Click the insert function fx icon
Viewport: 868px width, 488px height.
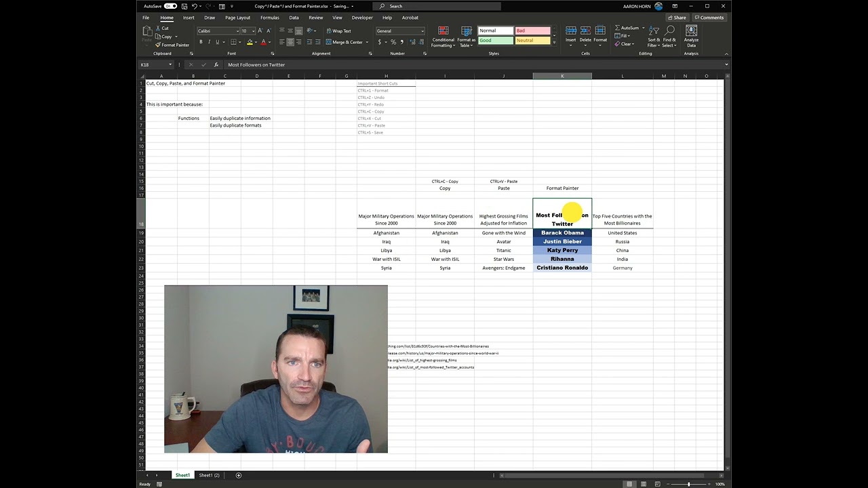216,64
